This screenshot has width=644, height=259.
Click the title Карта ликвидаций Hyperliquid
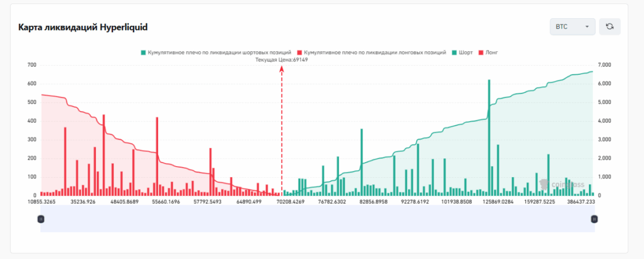point(83,27)
